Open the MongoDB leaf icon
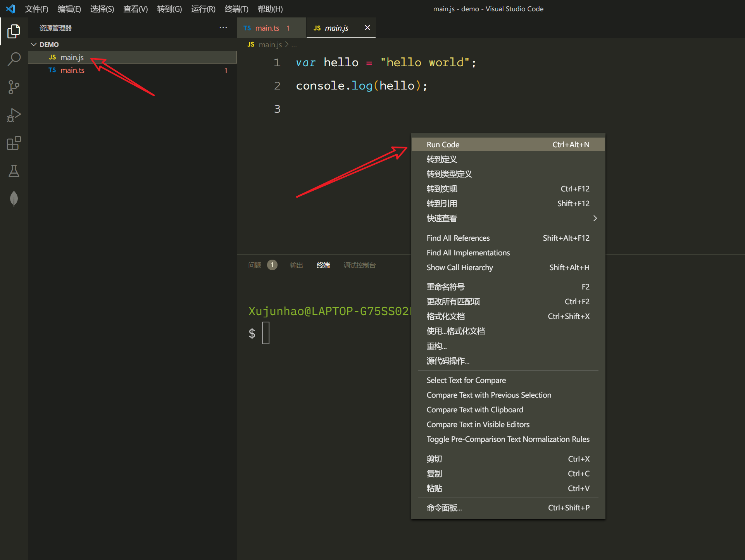 pos(14,199)
